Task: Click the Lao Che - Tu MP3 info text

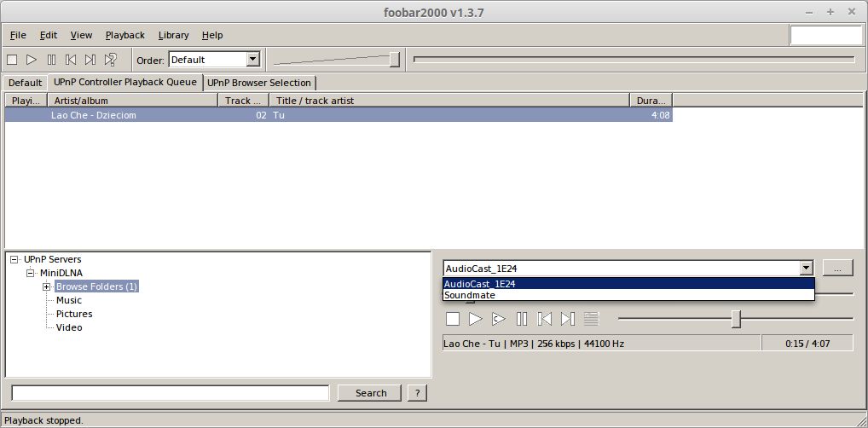Action: (x=534, y=344)
